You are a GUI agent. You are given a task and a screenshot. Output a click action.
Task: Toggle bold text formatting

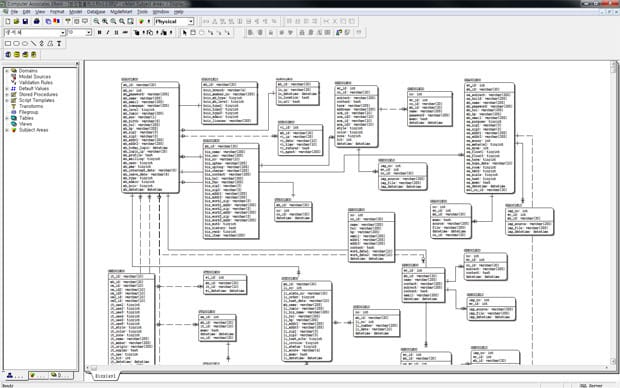point(99,32)
